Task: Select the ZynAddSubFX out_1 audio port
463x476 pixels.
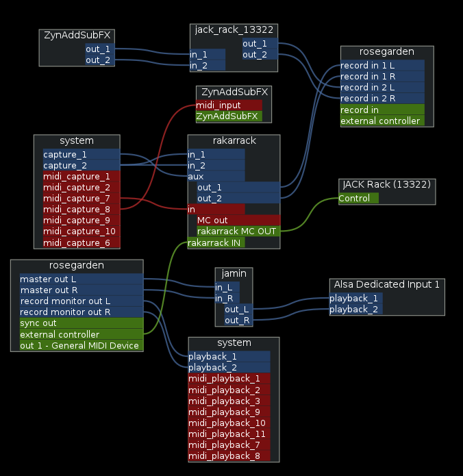Action: pos(100,49)
